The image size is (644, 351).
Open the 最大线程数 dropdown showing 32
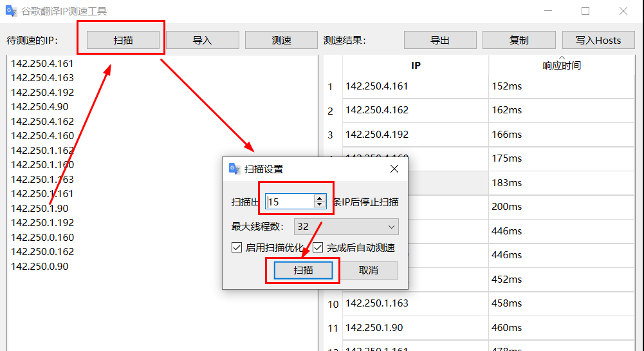click(346, 227)
